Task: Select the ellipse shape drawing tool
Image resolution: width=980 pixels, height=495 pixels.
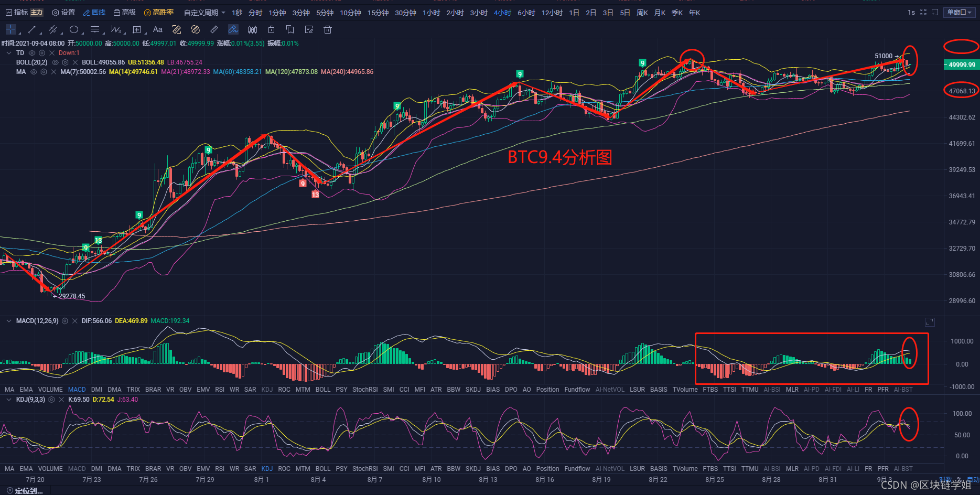Action: [74, 30]
